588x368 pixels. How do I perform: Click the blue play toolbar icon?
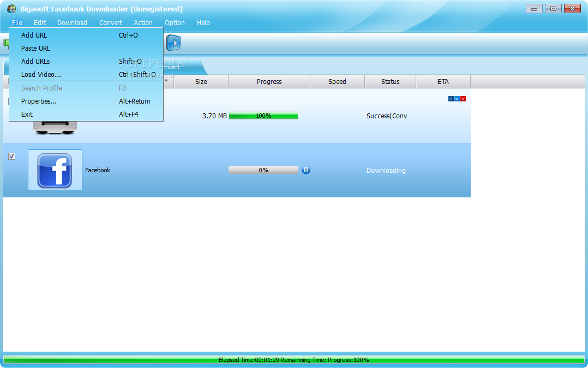tap(173, 43)
